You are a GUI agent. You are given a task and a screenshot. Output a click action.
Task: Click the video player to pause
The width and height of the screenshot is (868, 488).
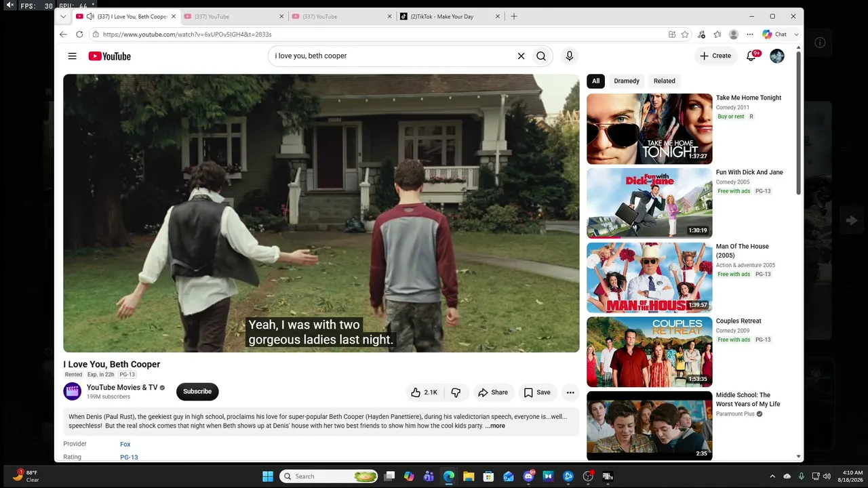(x=321, y=213)
